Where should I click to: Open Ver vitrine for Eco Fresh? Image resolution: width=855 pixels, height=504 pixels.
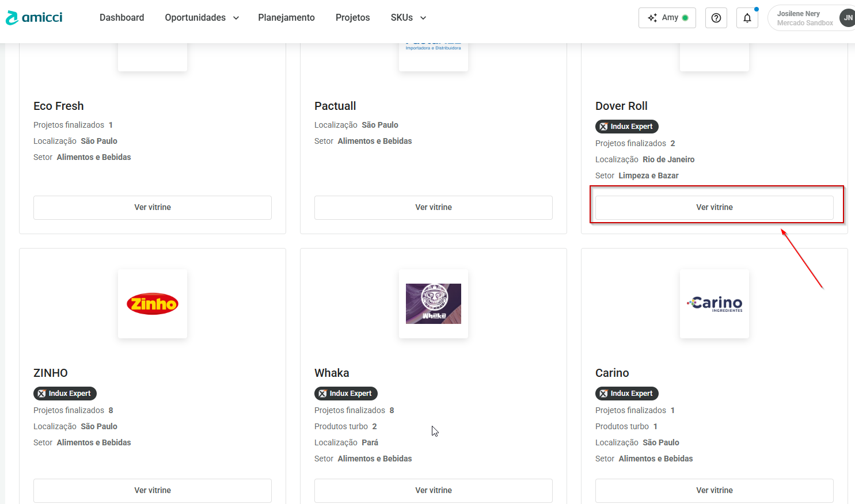click(x=153, y=207)
